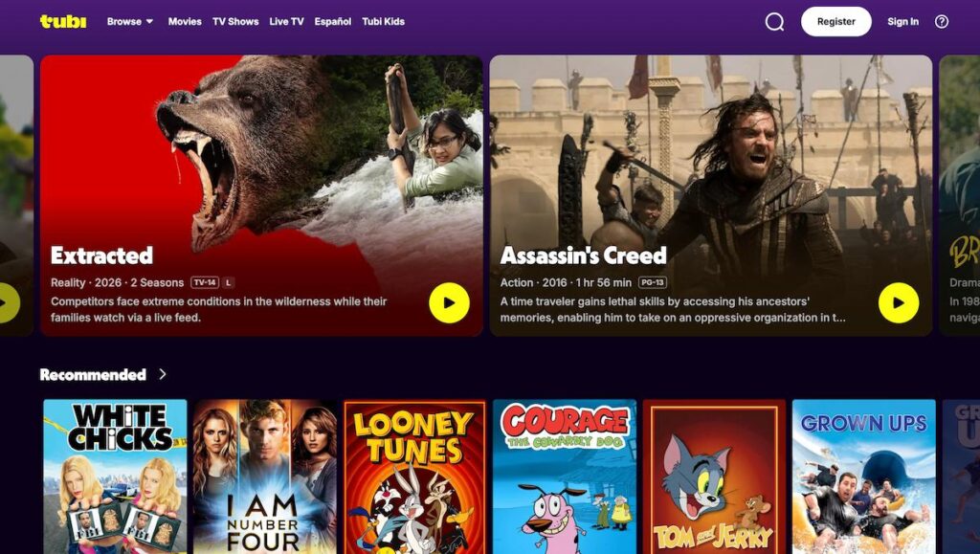Open the Looney Tunes thumbnail
Viewport: 980px width, 554px height.
click(x=414, y=476)
